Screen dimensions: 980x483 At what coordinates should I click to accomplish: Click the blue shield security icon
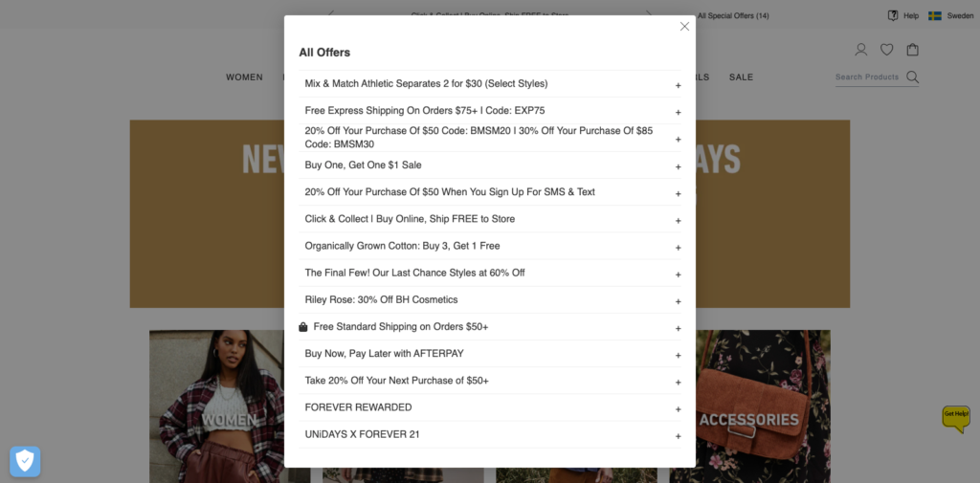pyautogui.click(x=25, y=461)
